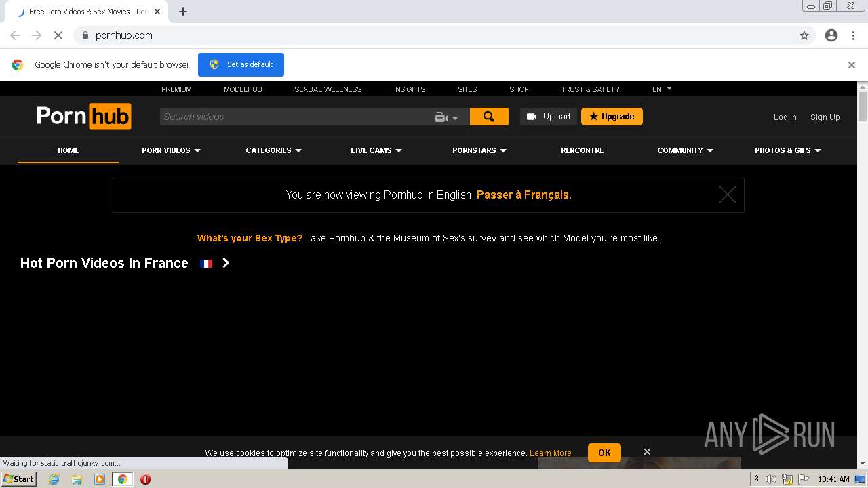
Task: Open a new tab with the plus button
Action: click(183, 12)
